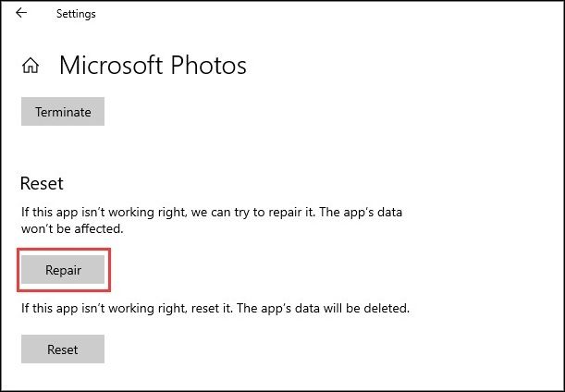Image resolution: width=565 pixels, height=392 pixels.
Task: Click empty area between Terminate and Reset heading
Action: [185, 150]
